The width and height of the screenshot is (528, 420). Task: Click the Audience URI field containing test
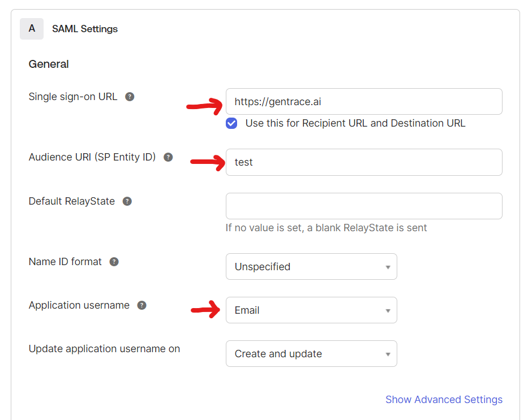click(x=364, y=162)
